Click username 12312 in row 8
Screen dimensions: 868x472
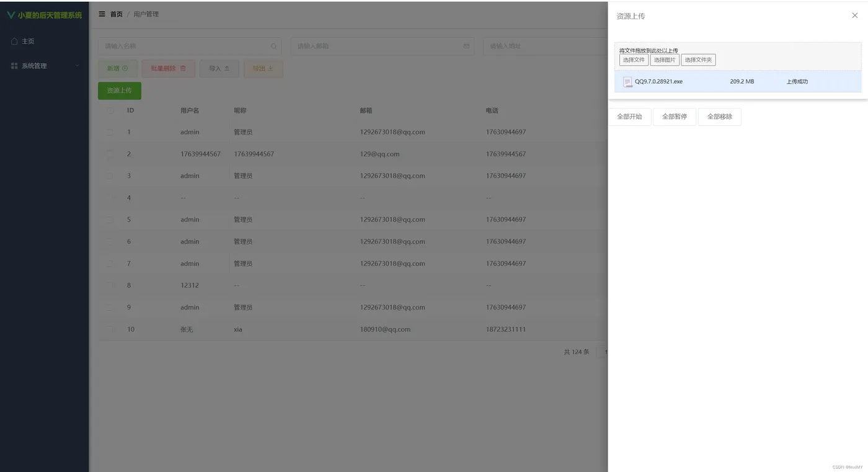click(190, 285)
